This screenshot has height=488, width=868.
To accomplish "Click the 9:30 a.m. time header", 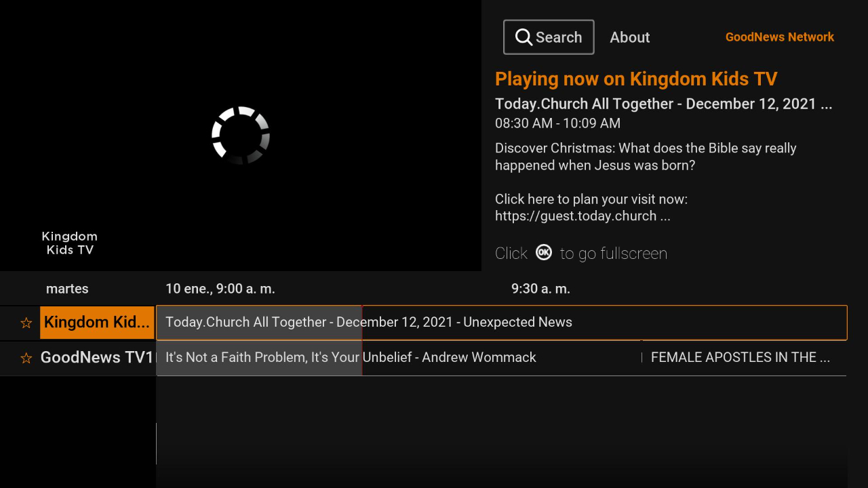I will coord(540,289).
